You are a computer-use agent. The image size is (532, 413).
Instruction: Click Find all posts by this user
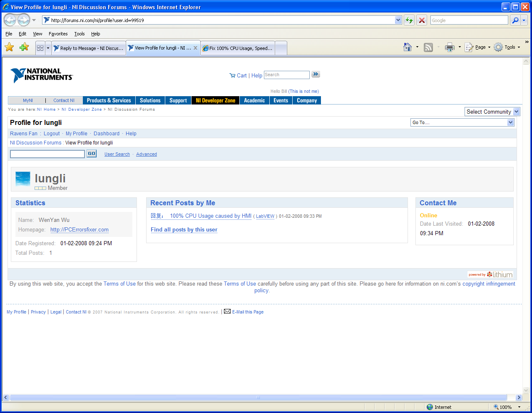(x=184, y=229)
